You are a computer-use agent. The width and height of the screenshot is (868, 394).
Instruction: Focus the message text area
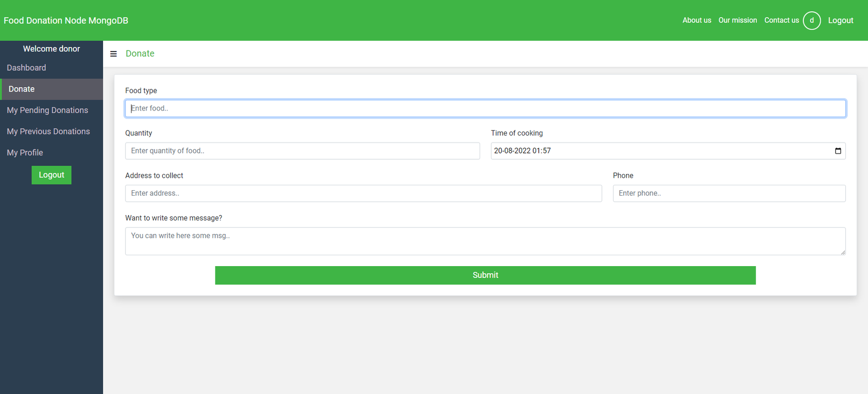click(485, 241)
